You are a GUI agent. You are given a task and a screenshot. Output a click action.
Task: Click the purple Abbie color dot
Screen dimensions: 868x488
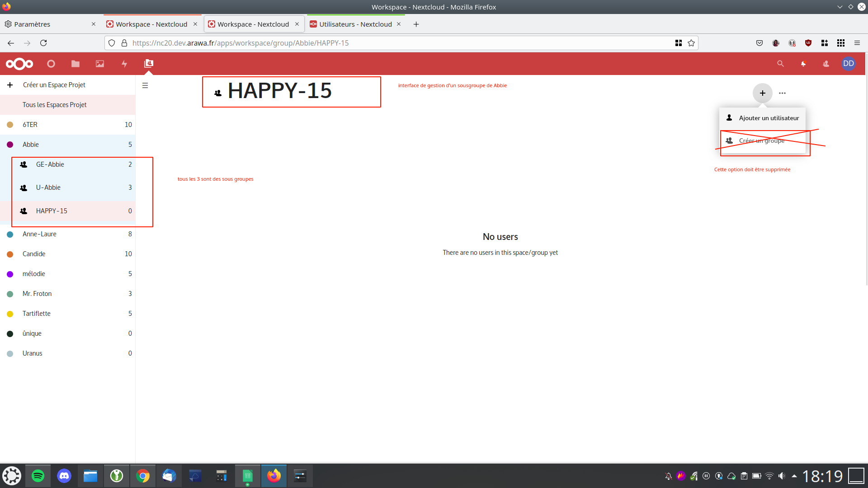coord(10,145)
